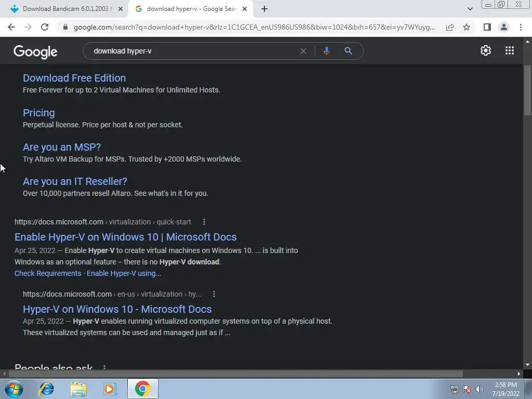Open the network status tray icon

[454, 389]
